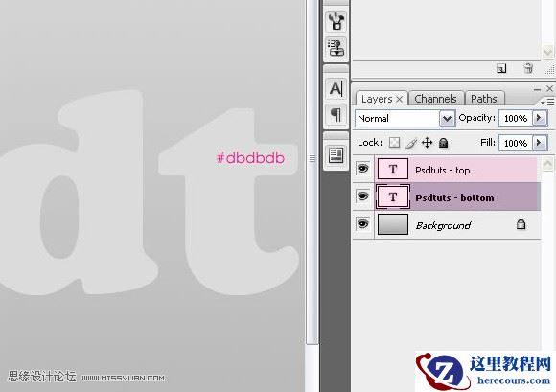Open the Opacity slider arrow
The image size is (556, 392).
[540, 118]
